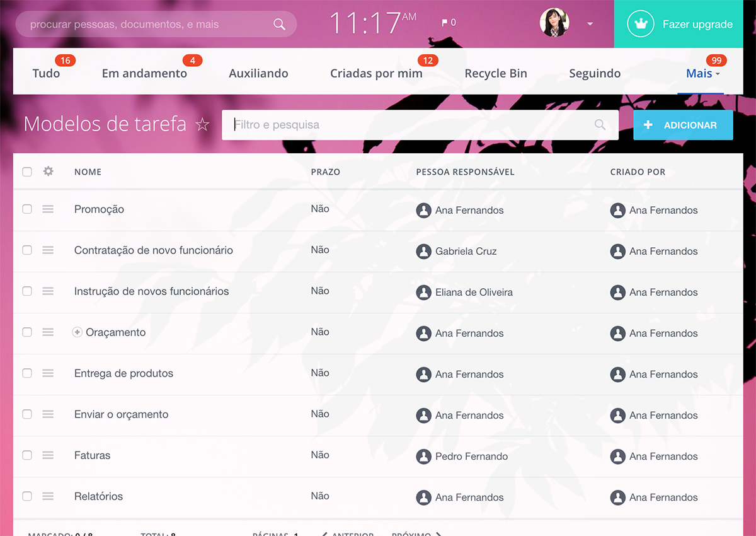
Task: Open the Mais dropdown menu
Action: click(702, 74)
